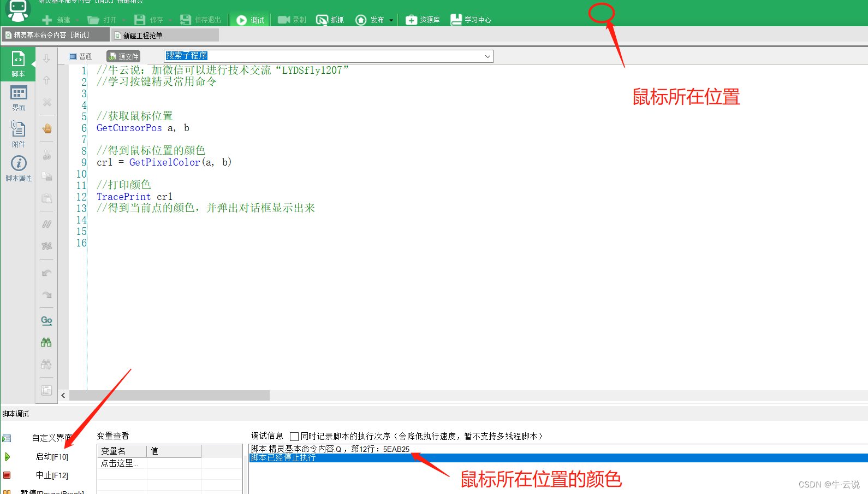This screenshot has height=494, width=868.
Task: Click the robot logo icon in top-left
Action: click(17, 10)
